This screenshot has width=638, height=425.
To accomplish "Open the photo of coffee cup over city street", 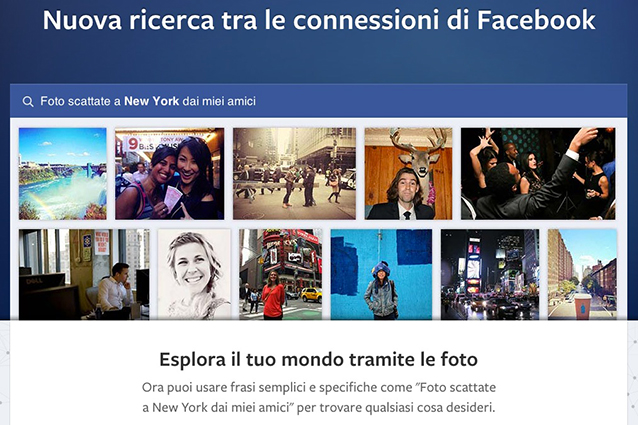I will coord(582,274).
